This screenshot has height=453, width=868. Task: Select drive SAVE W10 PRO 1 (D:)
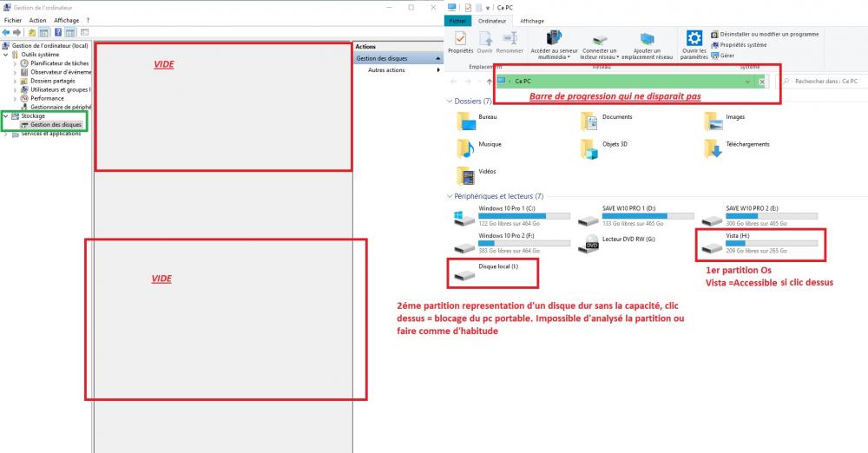click(x=635, y=216)
